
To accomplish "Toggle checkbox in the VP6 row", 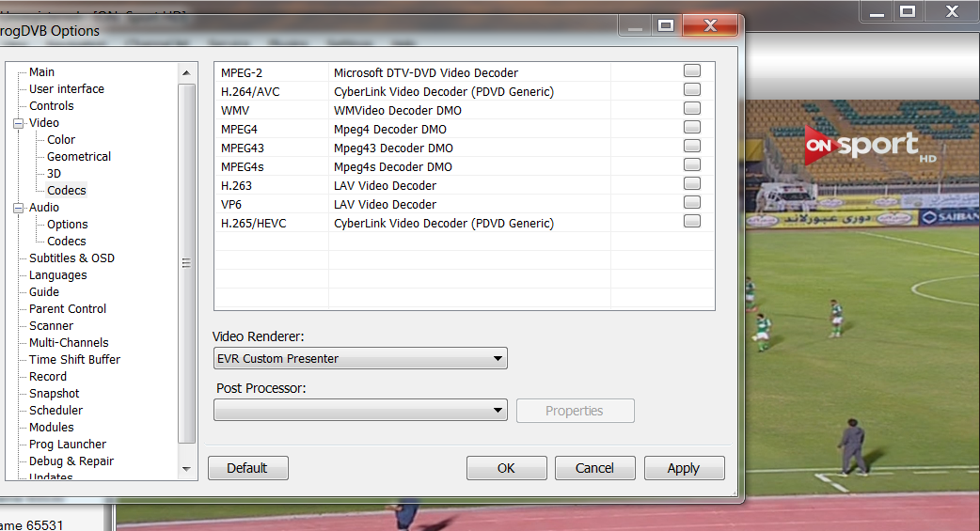I will point(692,202).
